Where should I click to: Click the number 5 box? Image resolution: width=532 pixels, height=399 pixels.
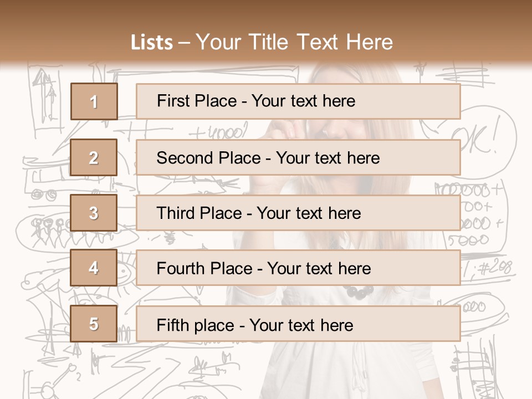[94, 324]
